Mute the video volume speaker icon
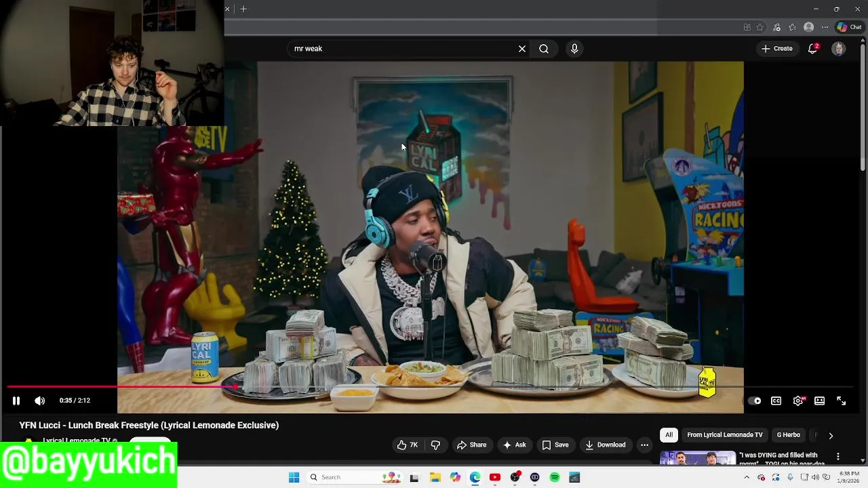Image resolution: width=868 pixels, height=488 pixels. click(x=40, y=401)
